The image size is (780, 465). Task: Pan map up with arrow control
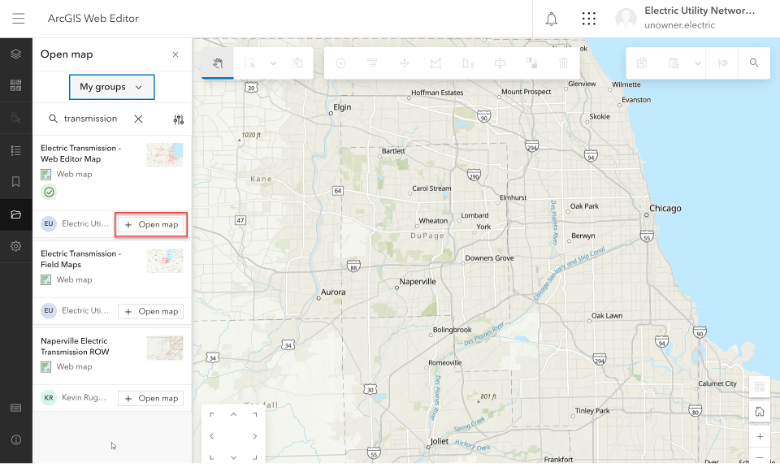point(233,414)
